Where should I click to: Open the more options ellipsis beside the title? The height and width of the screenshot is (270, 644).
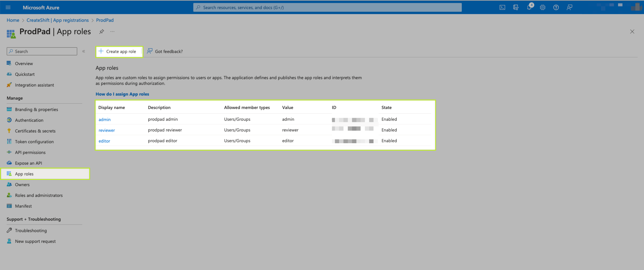[x=112, y=32]
